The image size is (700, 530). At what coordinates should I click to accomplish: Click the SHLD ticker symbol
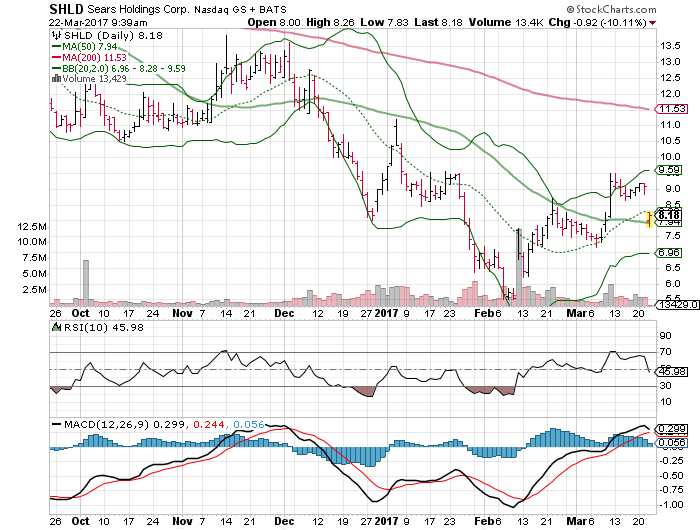pyautogui.click(x=67, y=9)
